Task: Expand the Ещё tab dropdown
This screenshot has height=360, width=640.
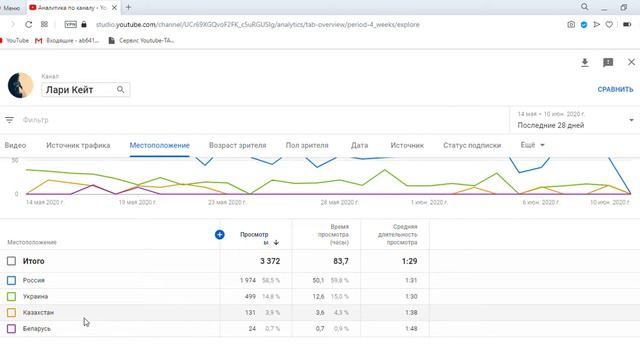Action: pos(532,145)
